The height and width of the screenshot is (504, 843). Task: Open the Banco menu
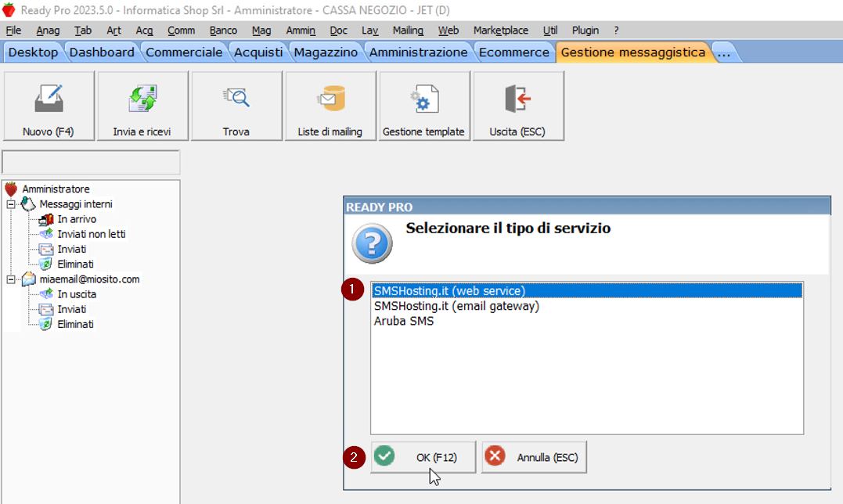click(223, 31)
